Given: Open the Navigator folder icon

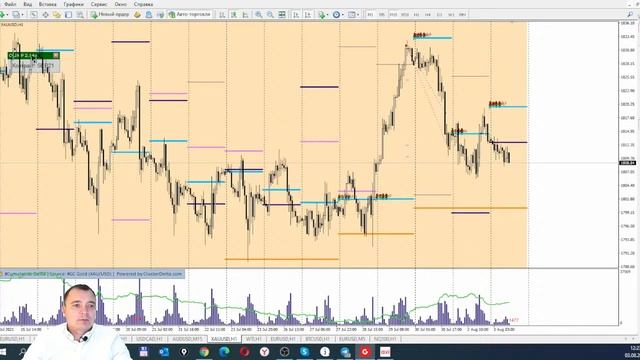Looking at the screenshot, I should pos(57,15).
